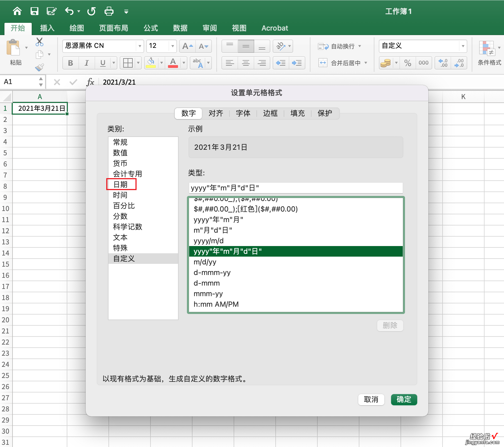
Task: Apply the yellow fill color bucket
Action: click(151, 63)
